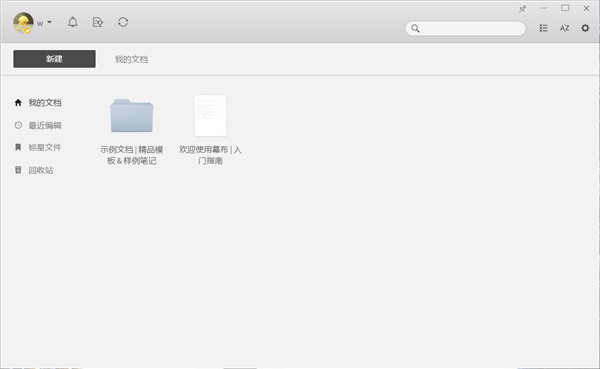
Task: Pin the window with the pushpin icon
Action: click(x=522, y=8)
